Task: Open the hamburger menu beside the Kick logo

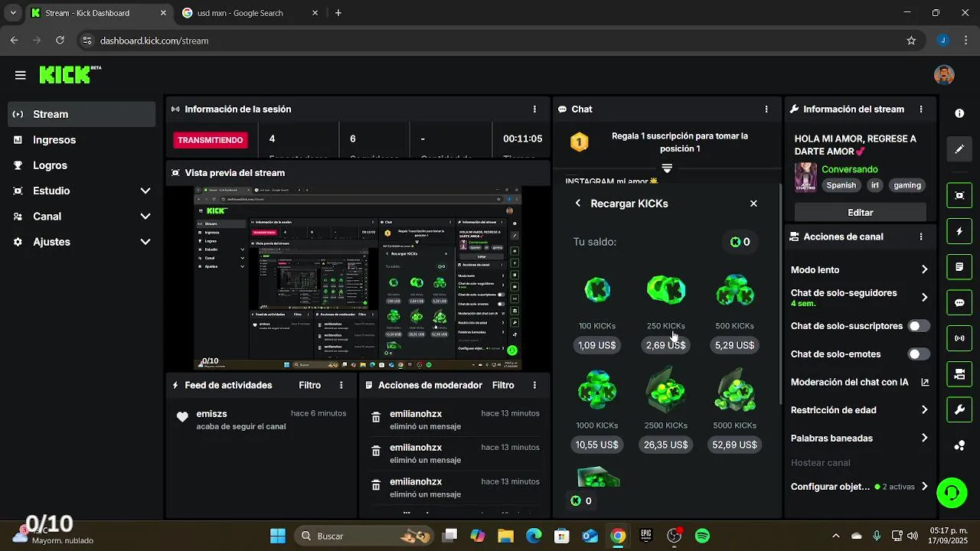Action: pos(21,75)
